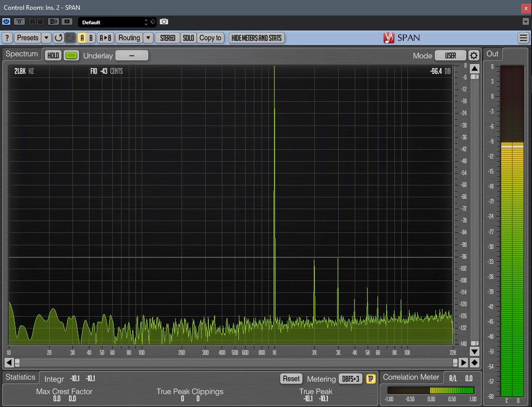
Task: Open the Underlay selector dropdown
Action: pos(132,56)
